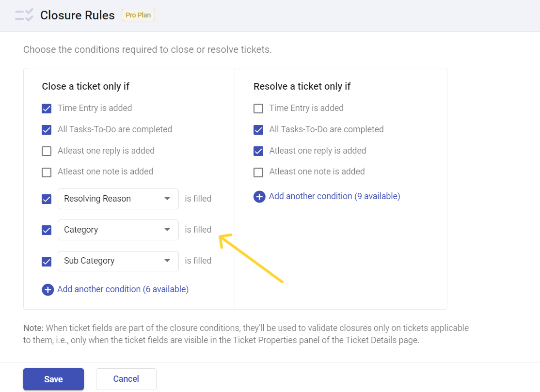
Task: Click the Cancel button
Action: (126, 379)
